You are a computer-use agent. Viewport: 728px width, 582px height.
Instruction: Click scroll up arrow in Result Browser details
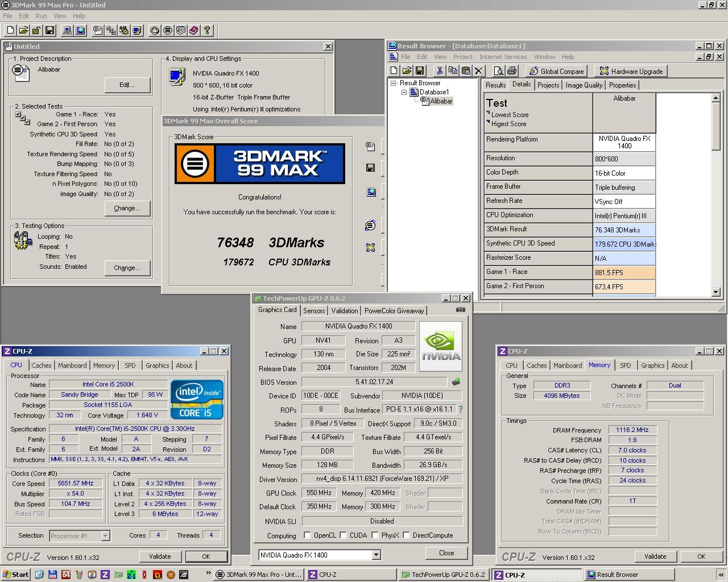(x=716, y=98)
